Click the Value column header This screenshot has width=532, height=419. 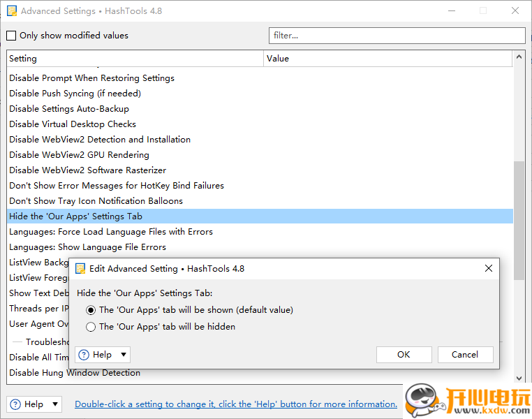point(387,59)
